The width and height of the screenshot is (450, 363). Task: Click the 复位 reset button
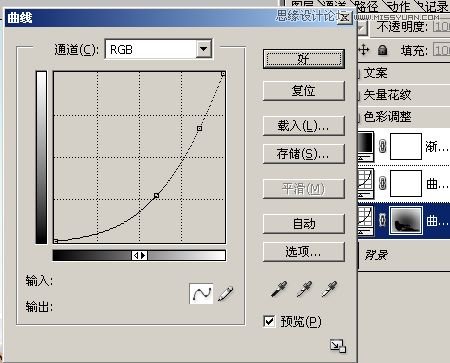tap(303, 91)
